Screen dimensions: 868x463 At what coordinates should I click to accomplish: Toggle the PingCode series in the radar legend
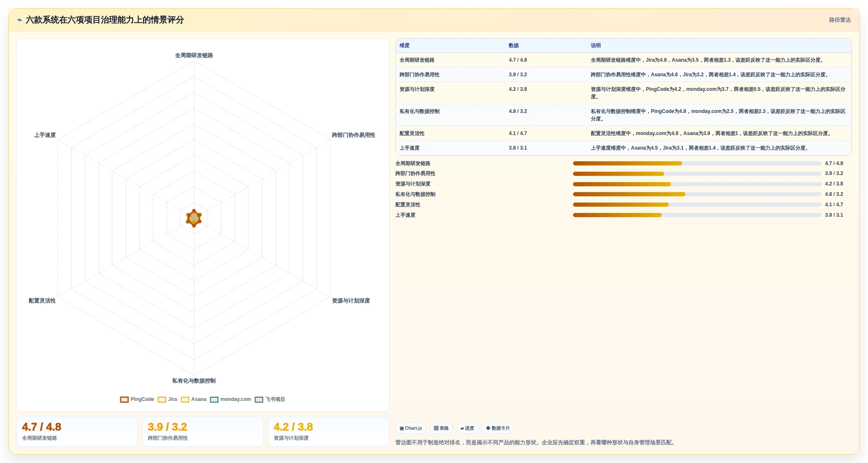pyautogui.click(x=137, y=399)
